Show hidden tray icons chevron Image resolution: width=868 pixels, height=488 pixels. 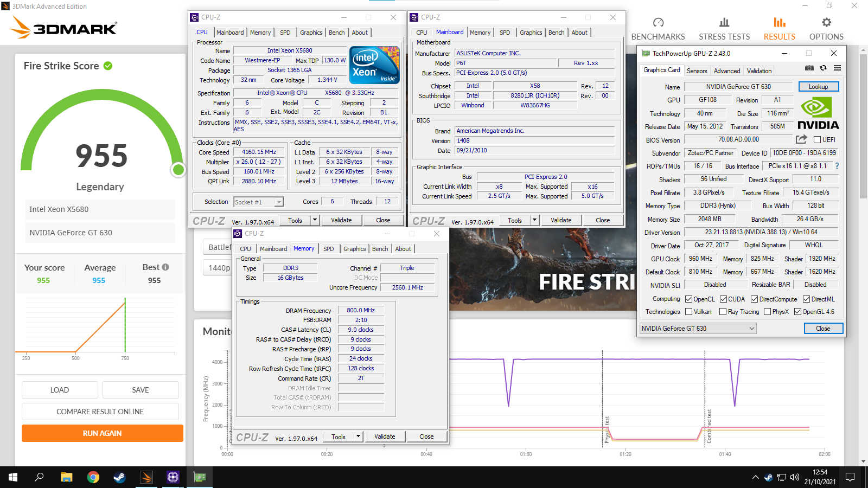click(755, 477)
